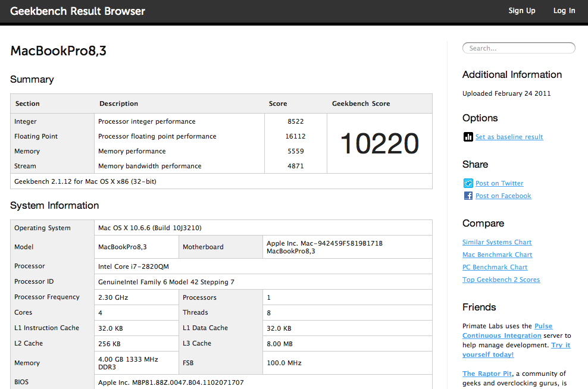View Top Geekbench 2 Scores
588x389 pixels.
(x=501, y=280)
